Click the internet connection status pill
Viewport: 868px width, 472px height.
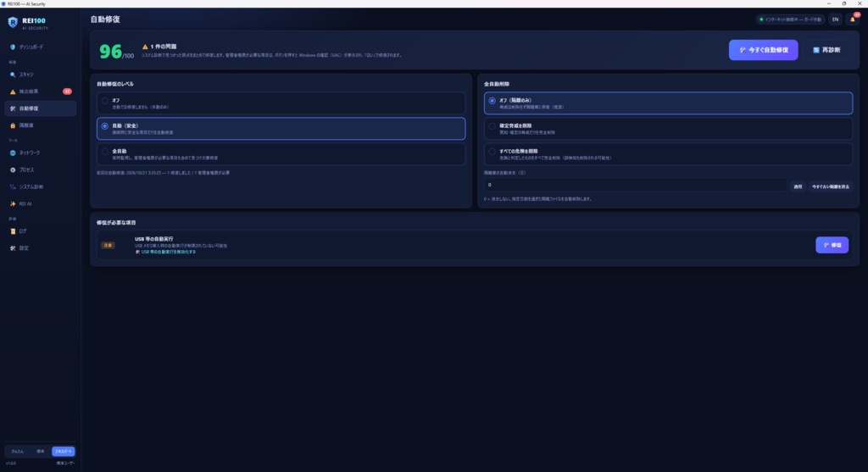(x=791, y=19)
